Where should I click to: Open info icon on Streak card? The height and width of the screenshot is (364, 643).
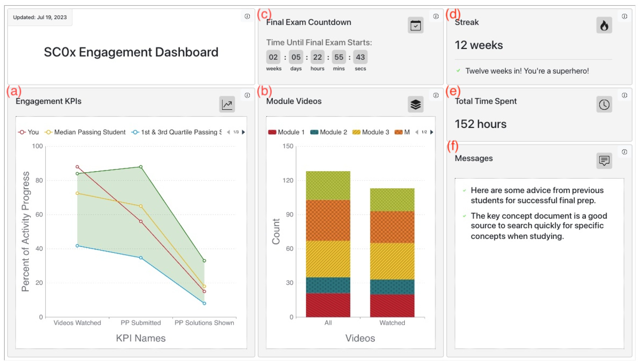tap(624, 16)
